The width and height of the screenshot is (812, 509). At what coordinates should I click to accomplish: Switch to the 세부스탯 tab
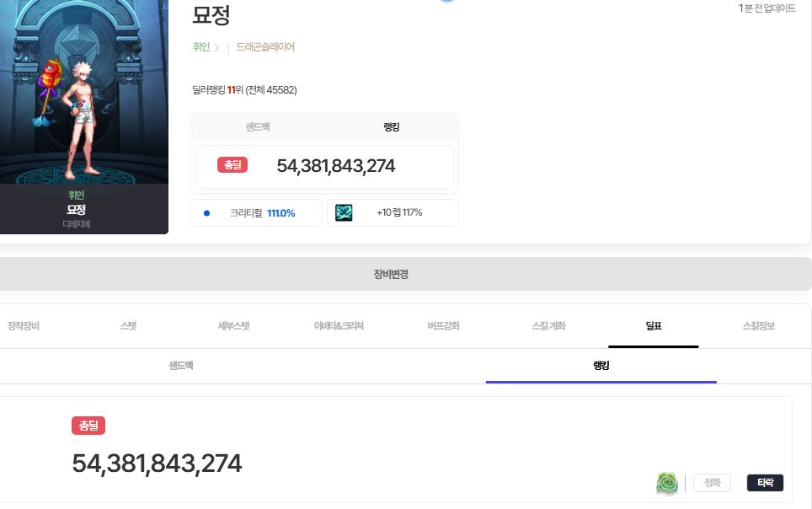point(233,325)
